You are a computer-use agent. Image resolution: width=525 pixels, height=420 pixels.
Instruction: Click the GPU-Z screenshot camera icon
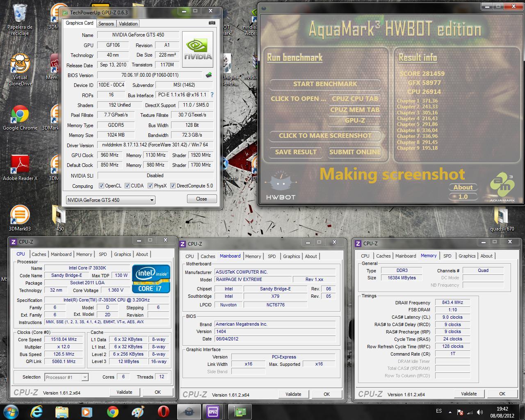click(212, 23)
